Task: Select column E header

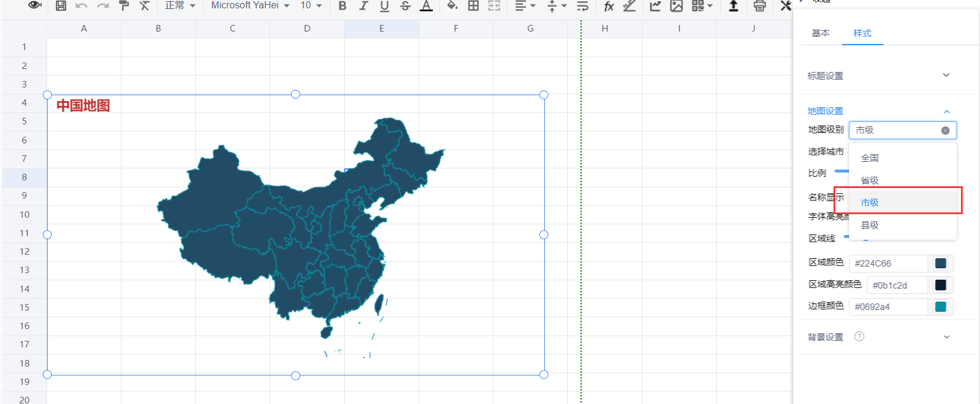Action: point(382,29)
